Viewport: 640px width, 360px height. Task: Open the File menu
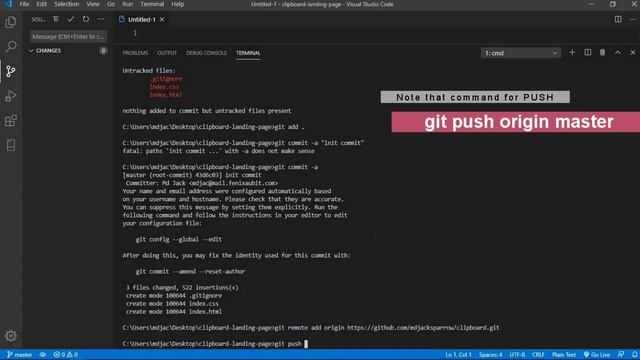click(x=24, y=4)
